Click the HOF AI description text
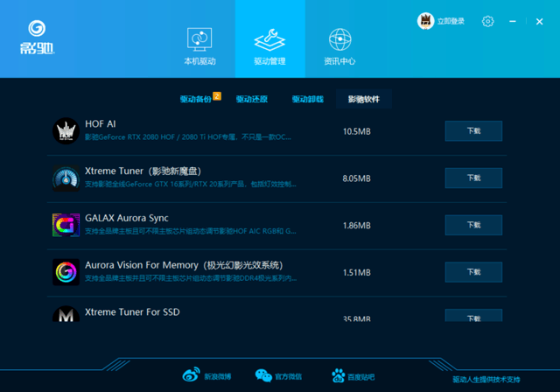 [188, 137]
